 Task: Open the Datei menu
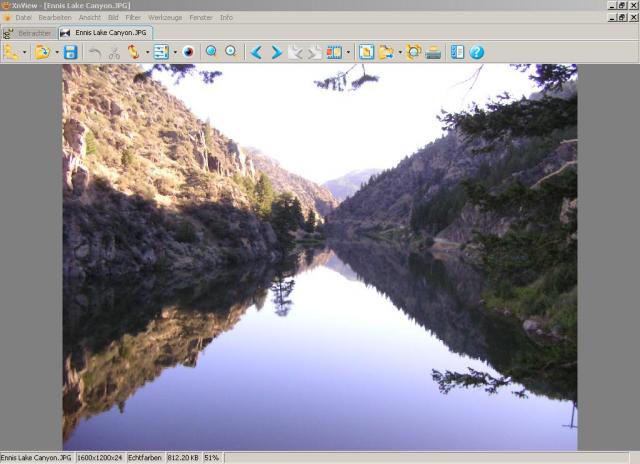(x=23, y=17)
